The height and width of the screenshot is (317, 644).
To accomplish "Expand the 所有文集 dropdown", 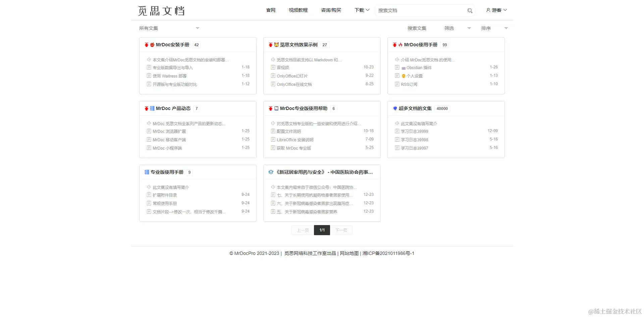I will pyautogui.click(x=169, y=28).
